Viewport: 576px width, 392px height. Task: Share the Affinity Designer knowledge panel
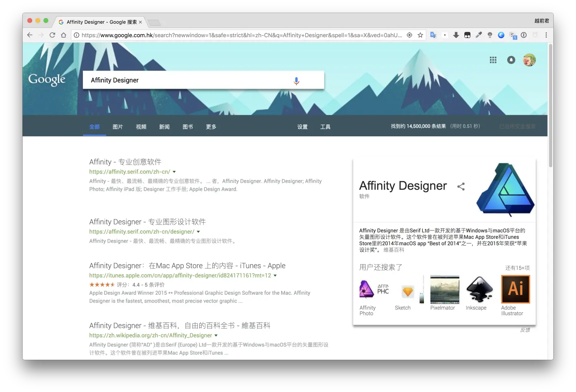(x=461, y=187)
